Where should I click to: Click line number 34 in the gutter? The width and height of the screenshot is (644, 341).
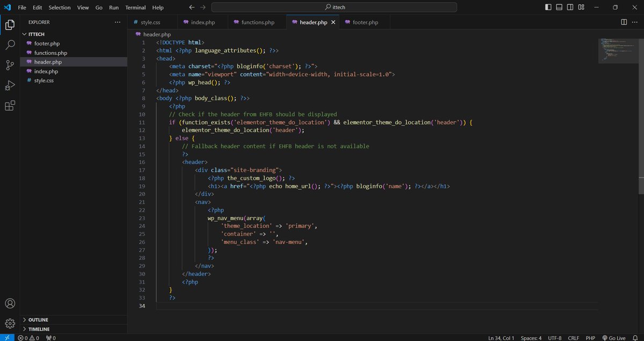click(x=142, y=306)
